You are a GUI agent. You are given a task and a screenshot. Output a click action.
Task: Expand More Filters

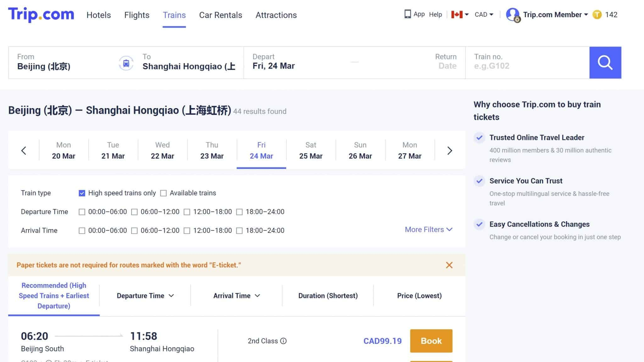point(429,230)
